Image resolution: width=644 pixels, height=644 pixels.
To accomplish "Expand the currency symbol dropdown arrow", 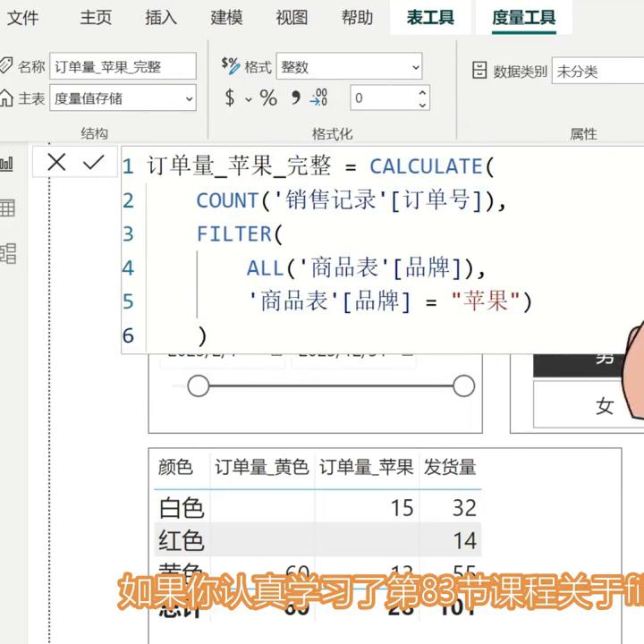I will [249, 99].
